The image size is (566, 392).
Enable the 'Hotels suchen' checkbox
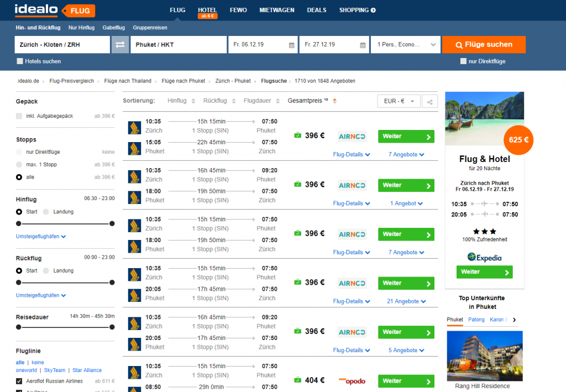(20, 61)
